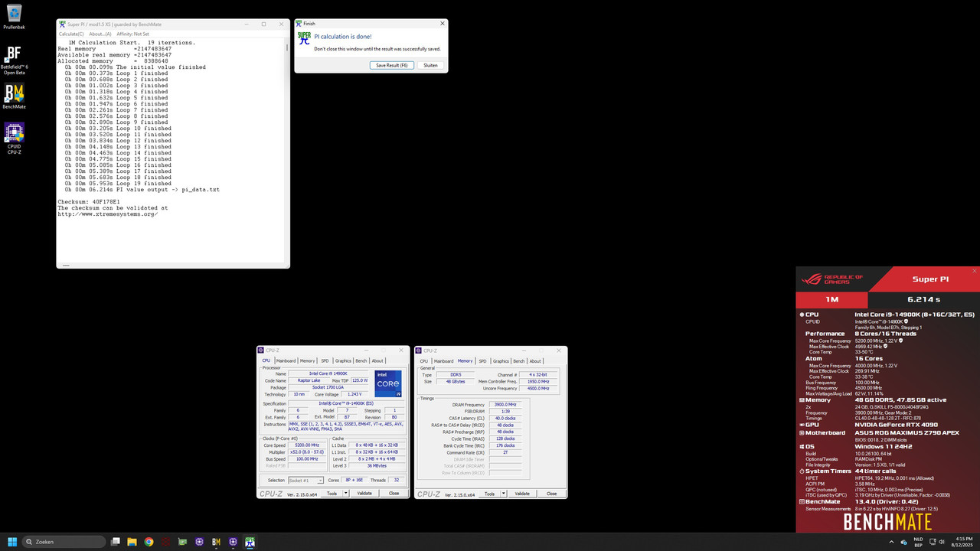Click Tools button in CPU-Z processor window
The width and height of the screenshot is (980, 551).
click(x=332, y=494)
